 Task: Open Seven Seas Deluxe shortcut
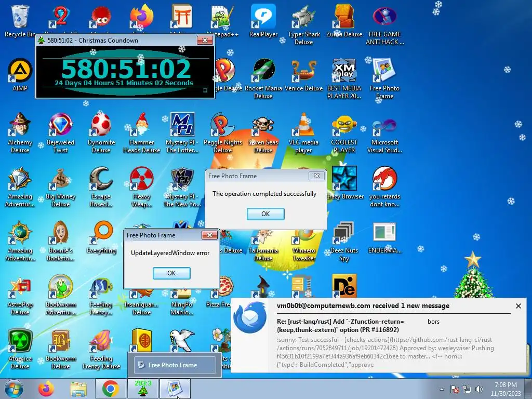point(263,132)
